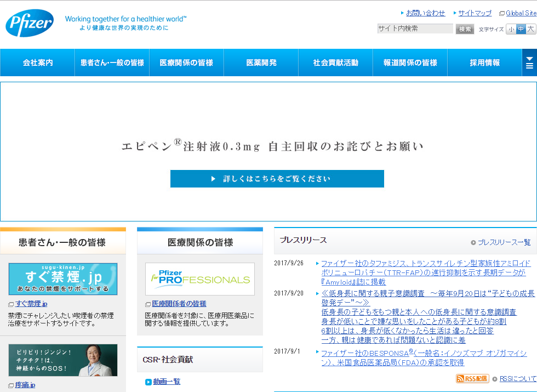This screenshot has width=537, height=392.
Task: Follow the すぐ禁煙.jp text link
Action: coord(31,304)
